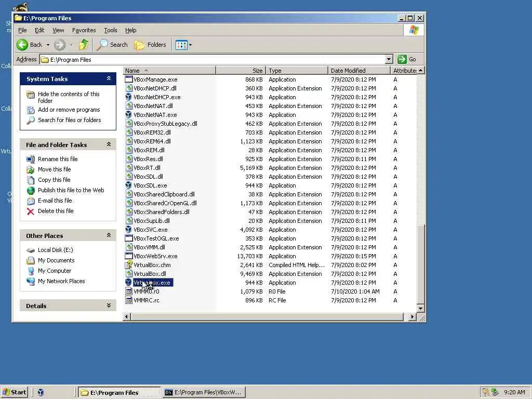Select VBoxWebSrv.exe window icon
Screen dimensions: 532x399
click(x=129, y=256)
